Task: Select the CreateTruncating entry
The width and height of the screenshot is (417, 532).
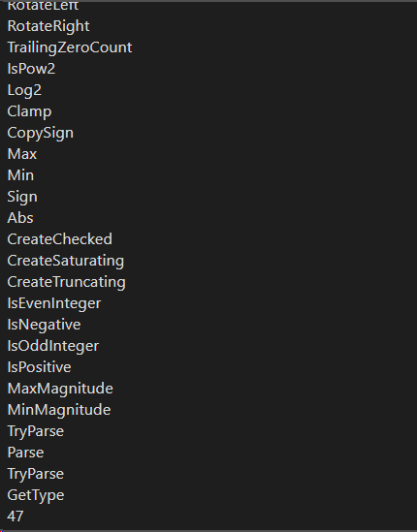Action: tap(67, 283)
